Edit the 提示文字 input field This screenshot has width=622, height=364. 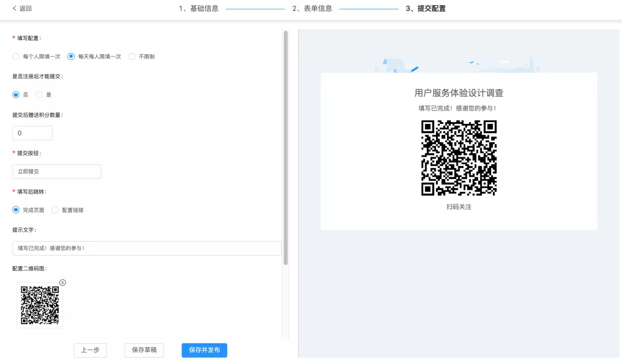(x=147, y=248)
